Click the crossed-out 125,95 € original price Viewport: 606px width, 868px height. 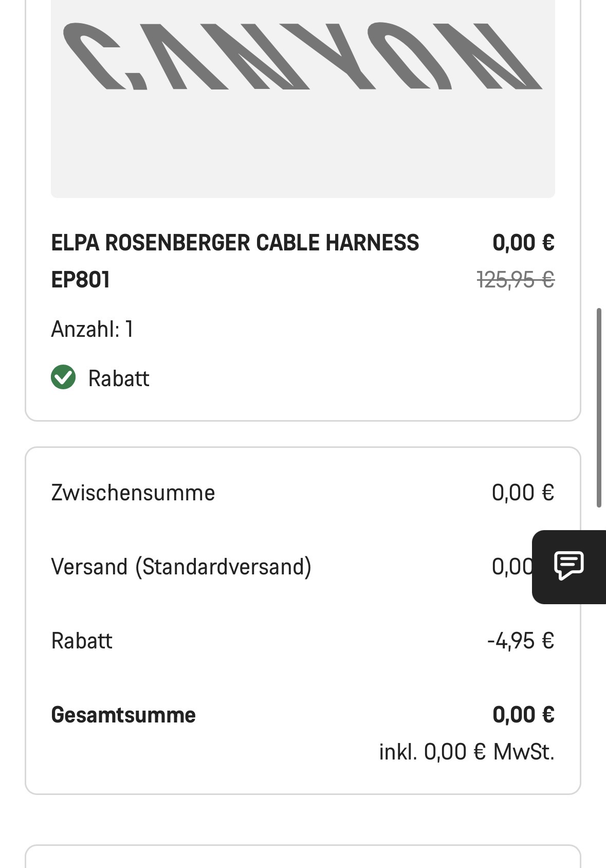(516, 280)
